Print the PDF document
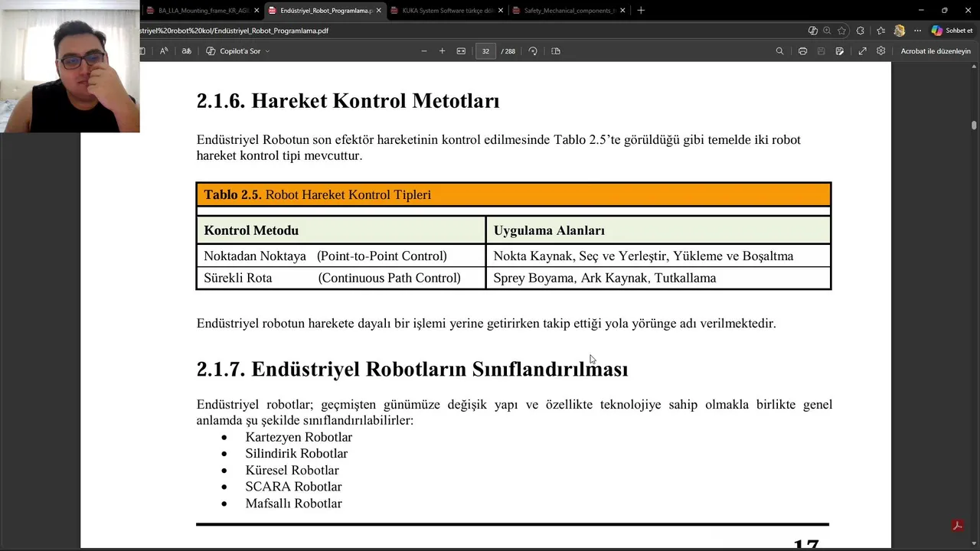The width and height of the screenshot is (980, 551). [x=802, y=51]
